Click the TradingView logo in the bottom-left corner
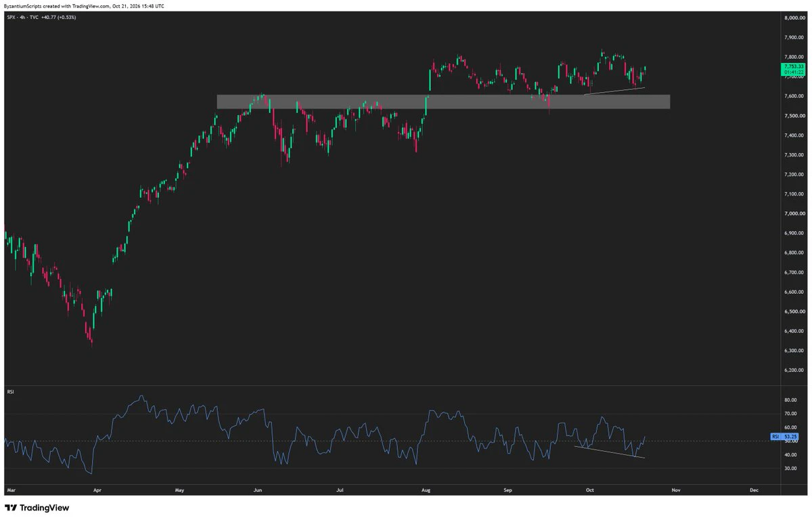The height and width of the screenshot is (520, 812). coord(37,508)
